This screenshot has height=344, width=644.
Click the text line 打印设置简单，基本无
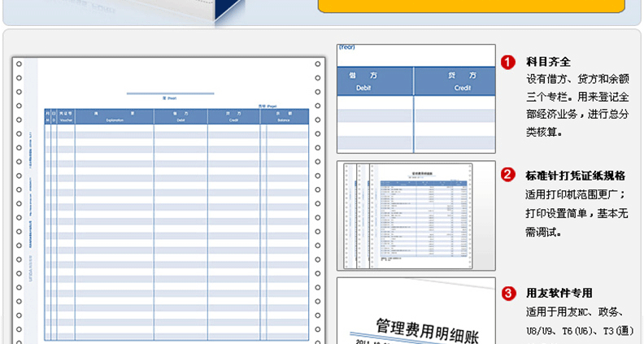(x=577, y=213)
